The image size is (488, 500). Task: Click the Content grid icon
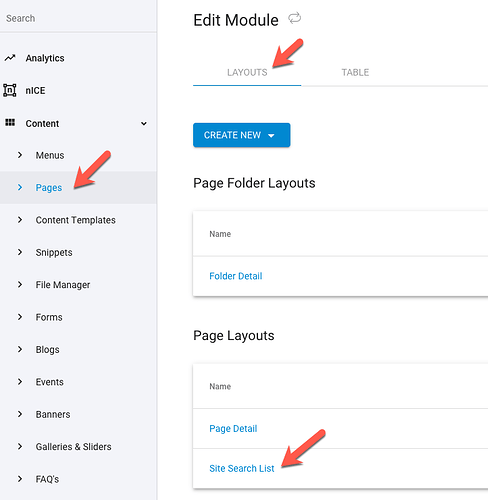[10, 123]
